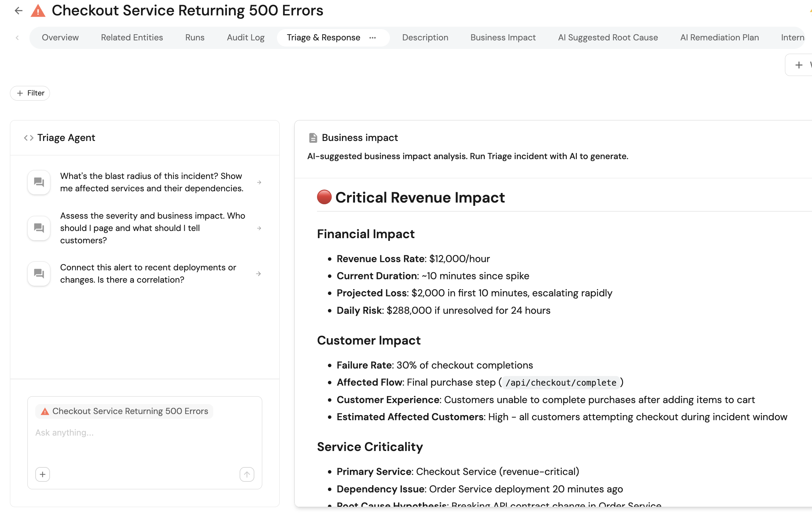Image resolution: width=812 pixels, height=516 pixels.
Task: Click the back arrow beside incident title
Action: click(x=18, y=11)
